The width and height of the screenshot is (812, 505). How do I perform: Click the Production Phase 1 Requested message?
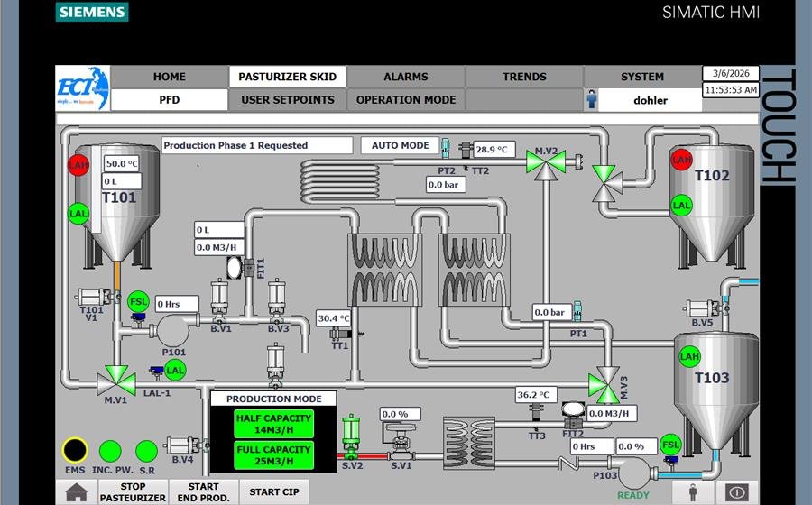[257, 145]
